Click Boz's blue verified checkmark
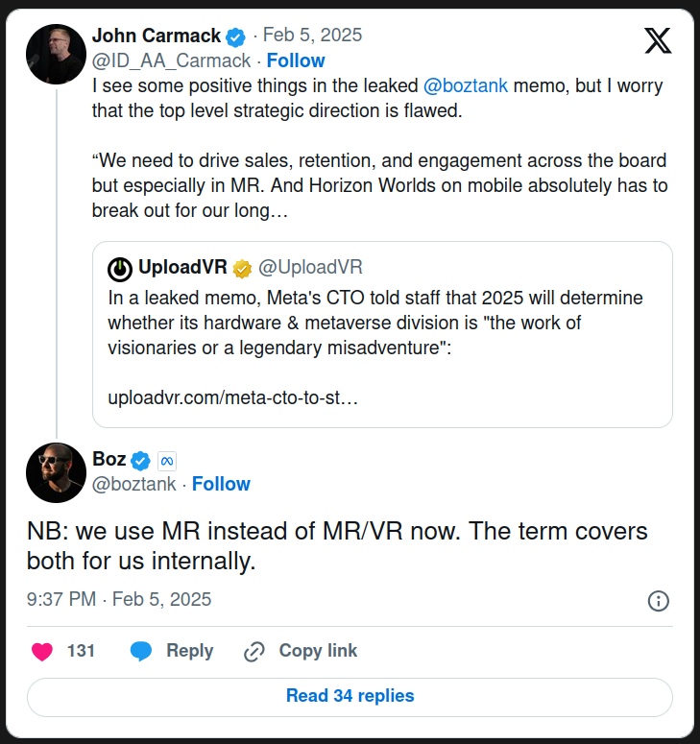 tap(140, 461)
